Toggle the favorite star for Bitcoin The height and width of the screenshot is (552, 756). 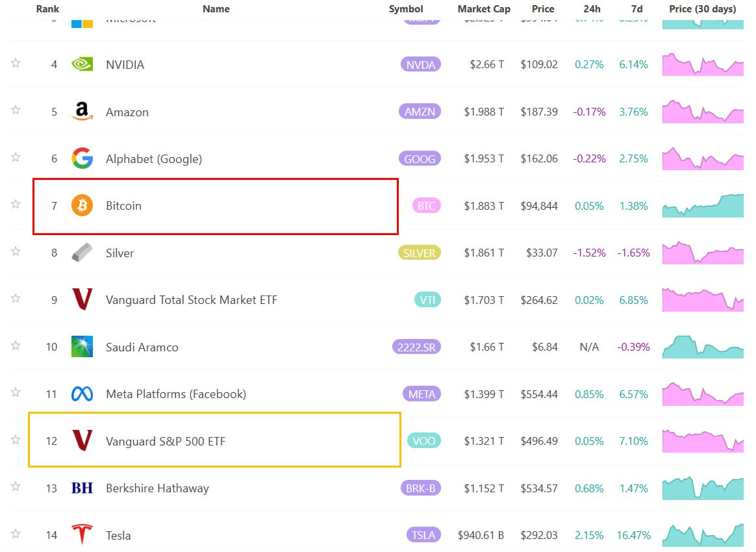coord(16,205)
